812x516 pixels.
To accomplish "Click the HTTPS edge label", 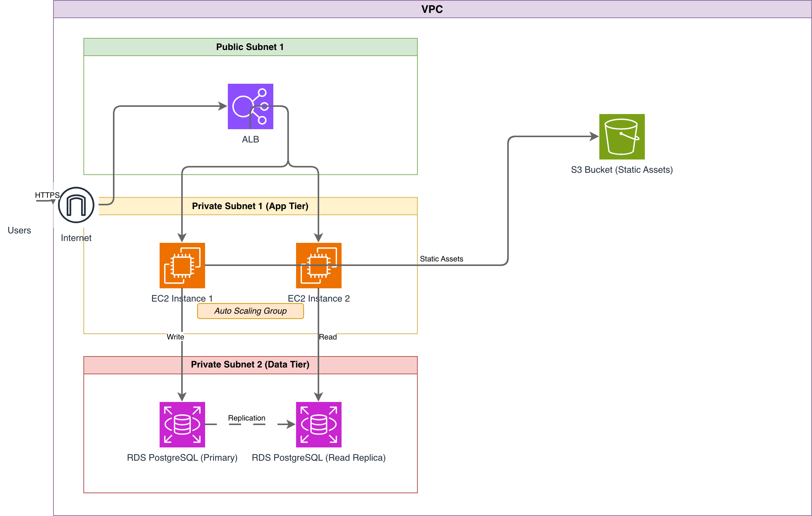I will coord(47,195).
